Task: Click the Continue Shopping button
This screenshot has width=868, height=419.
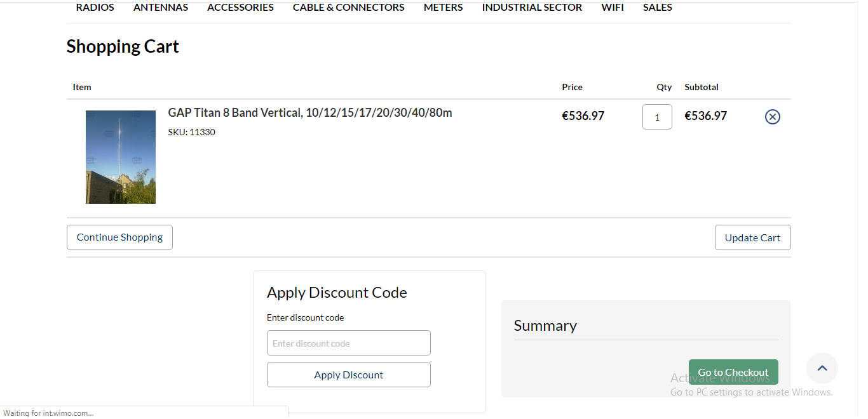Action: 119,237
